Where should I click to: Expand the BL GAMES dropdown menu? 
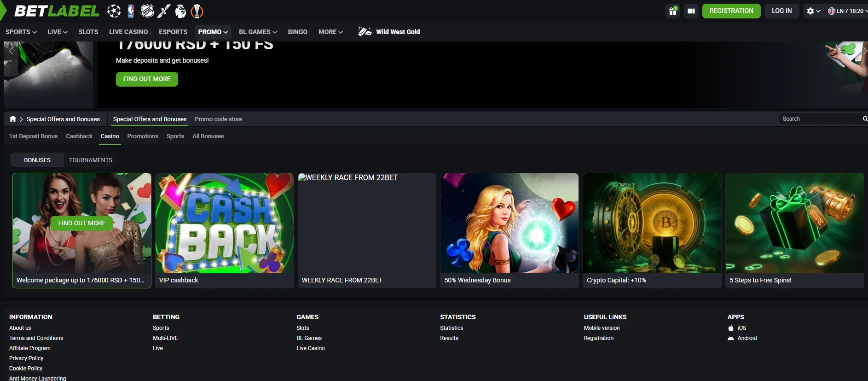point(258,32)
